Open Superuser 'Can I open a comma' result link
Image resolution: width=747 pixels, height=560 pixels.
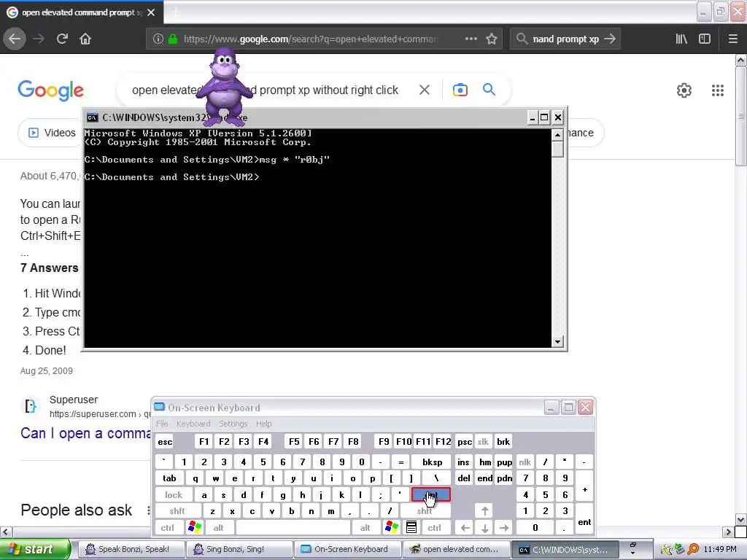[86, 433]
